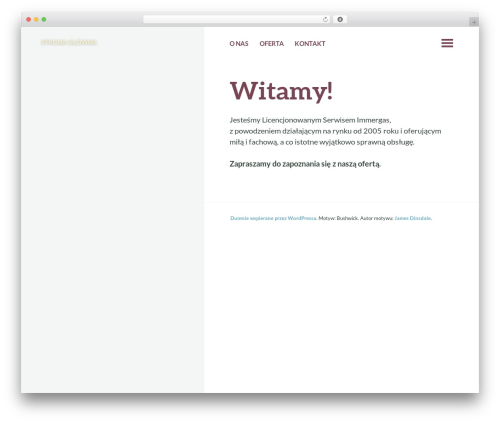Screen dimensions: 500x423
Task: Open the James Dinsdale author link
Action: click(413, 218)
